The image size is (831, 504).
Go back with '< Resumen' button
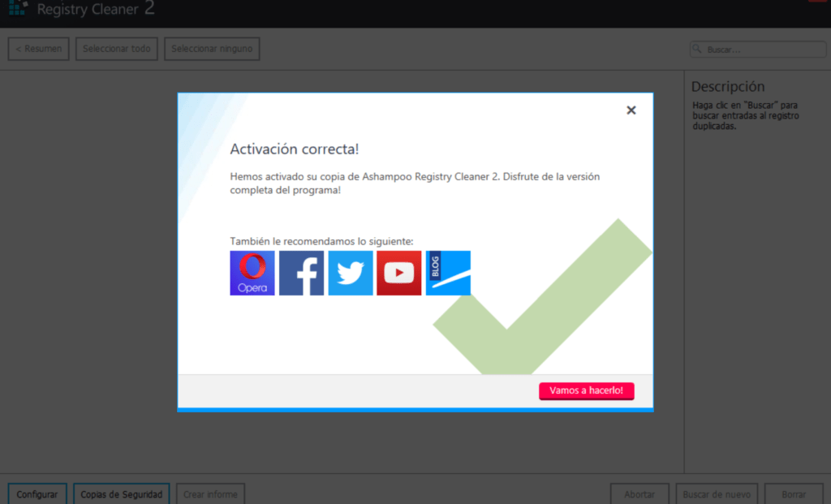point(39,49)
